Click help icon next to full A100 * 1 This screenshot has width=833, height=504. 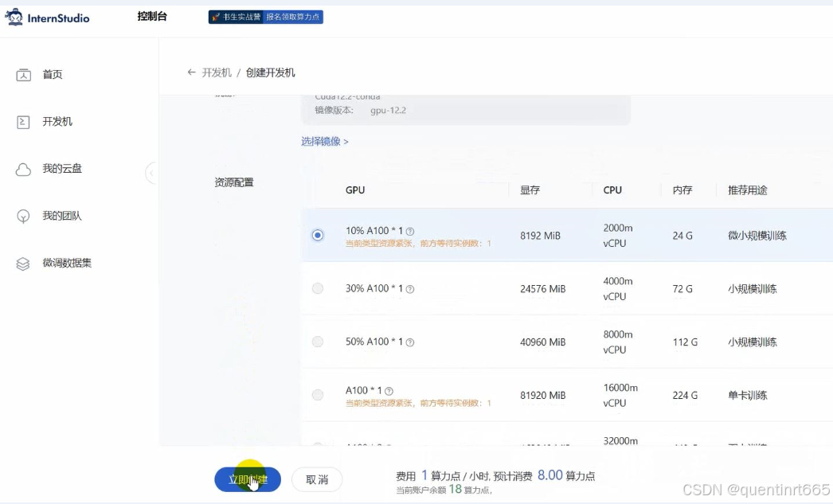coord(389,392)
